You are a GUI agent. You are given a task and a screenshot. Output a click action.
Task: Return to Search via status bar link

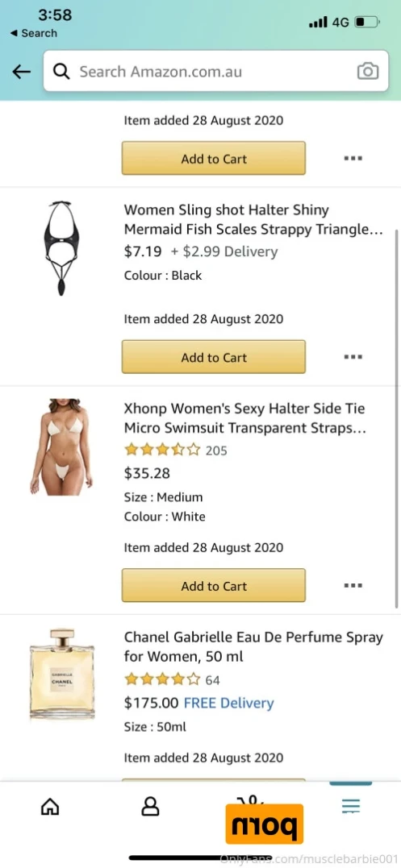click(x=33, y=33)
